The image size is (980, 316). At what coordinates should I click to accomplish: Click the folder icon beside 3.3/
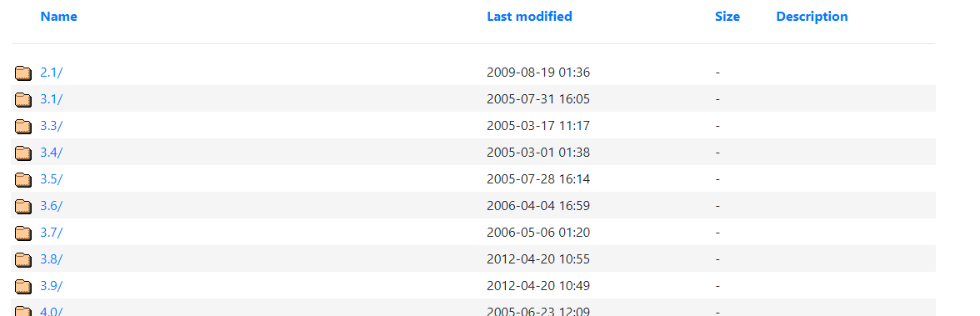pos(23,127)
